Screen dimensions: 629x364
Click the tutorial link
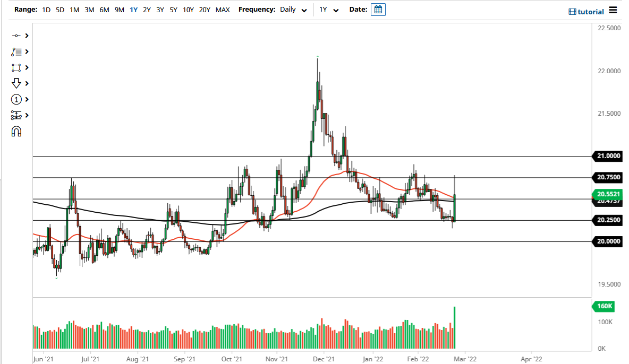591,11
